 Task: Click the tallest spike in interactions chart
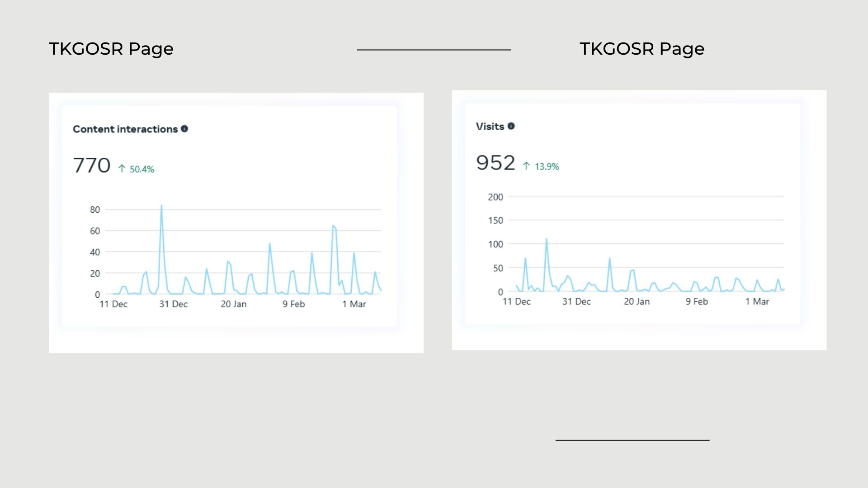coord(161,206)
